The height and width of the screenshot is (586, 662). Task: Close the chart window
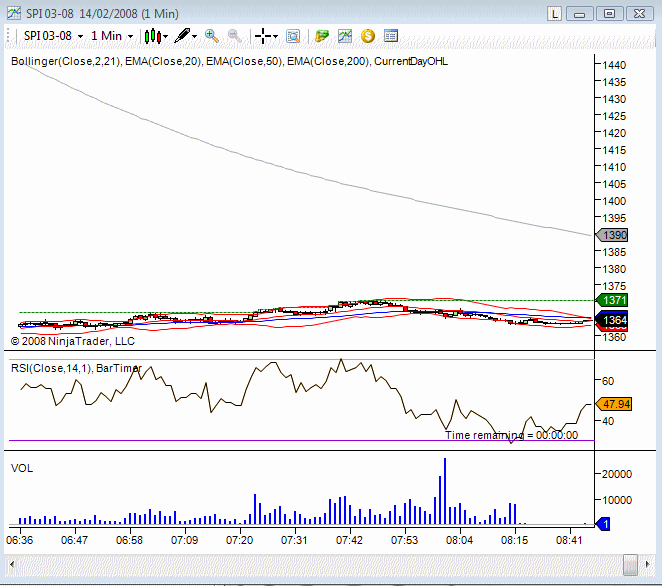tap(640, 14)
